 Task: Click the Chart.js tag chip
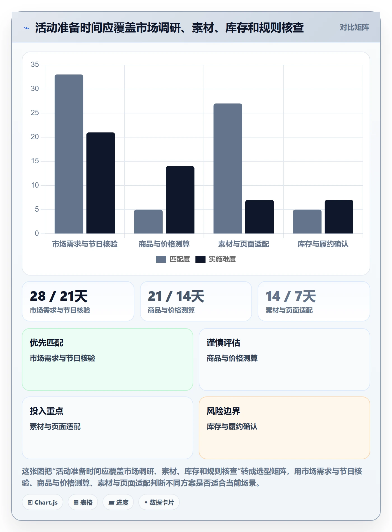tap(43, 502)
